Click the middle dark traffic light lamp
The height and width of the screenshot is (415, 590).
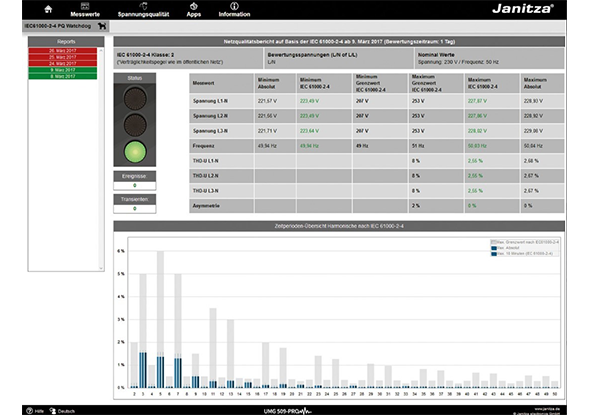135,125
